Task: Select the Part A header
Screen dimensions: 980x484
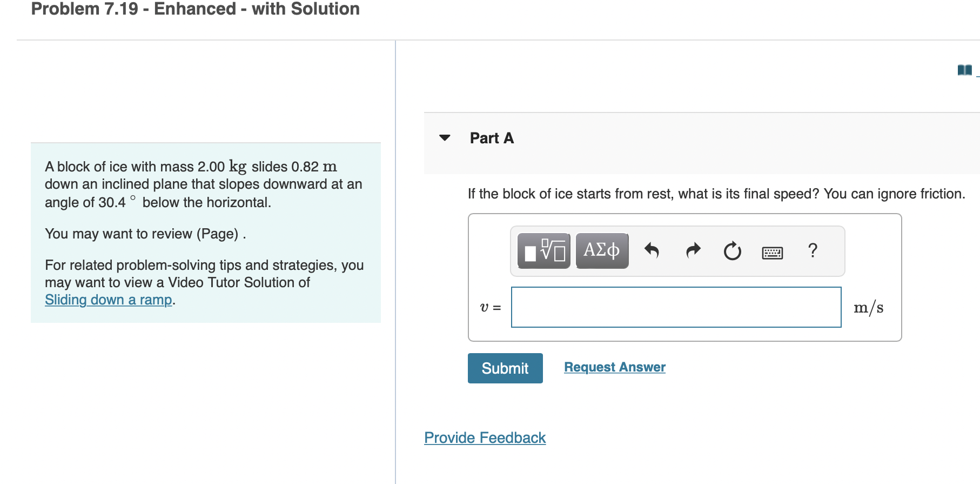Action: (x=491, y=138)
